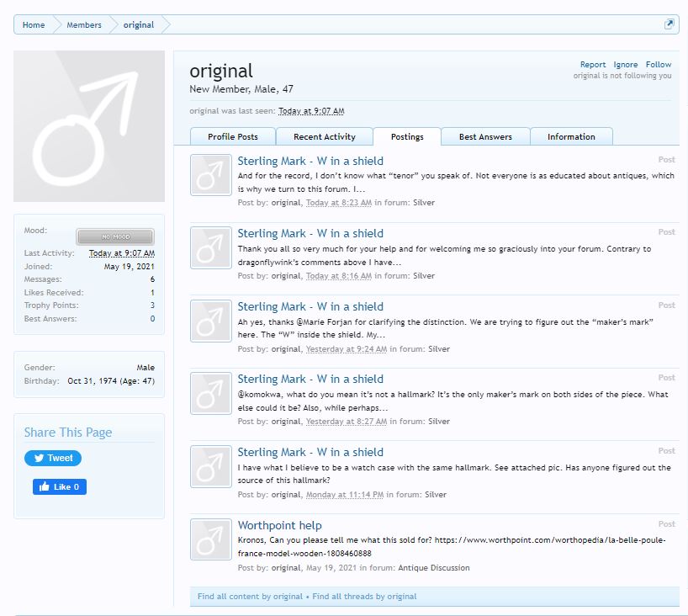Click the Likes Received count 1
This screenshot has width=688, height=616.
pyautogui.click(x=152, y=292)
